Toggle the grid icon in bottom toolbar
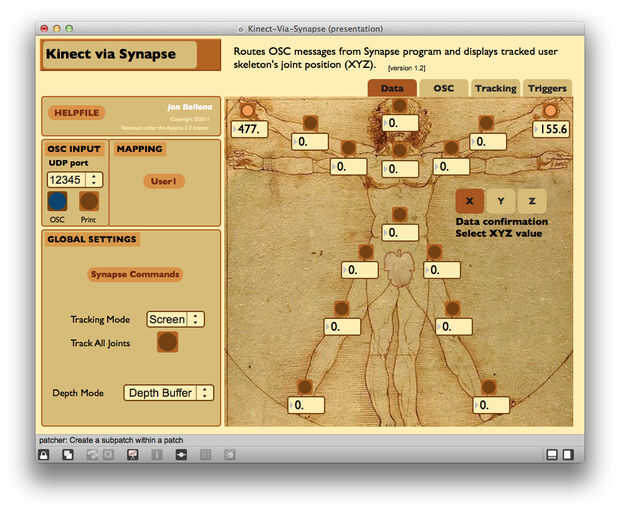The image size is (620, 512). click(206, 455)
